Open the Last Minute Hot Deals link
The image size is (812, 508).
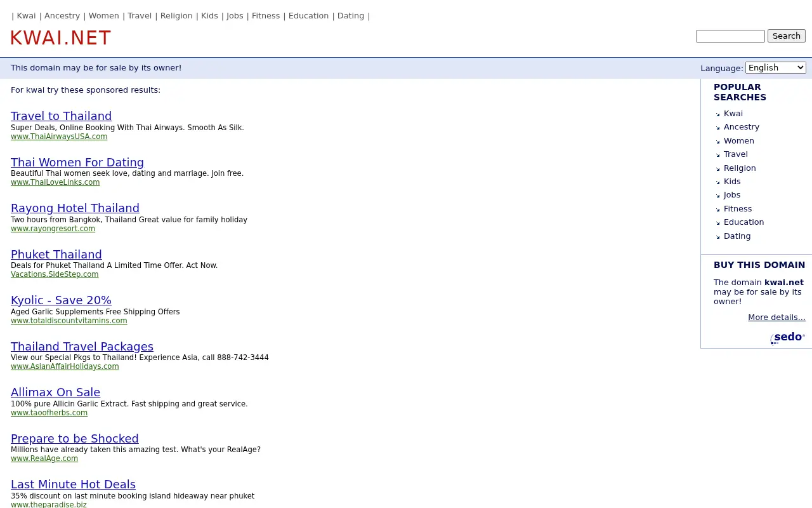(x=73, y=485)
